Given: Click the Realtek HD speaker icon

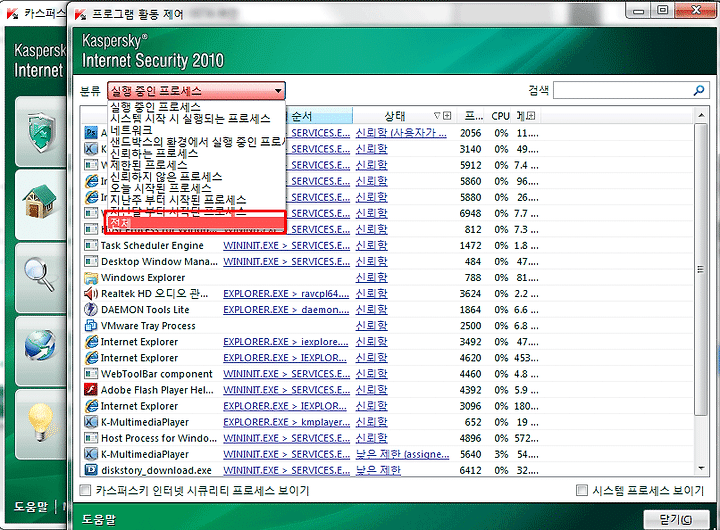Looking at the screenshot, I should click(x=91, y=293).
